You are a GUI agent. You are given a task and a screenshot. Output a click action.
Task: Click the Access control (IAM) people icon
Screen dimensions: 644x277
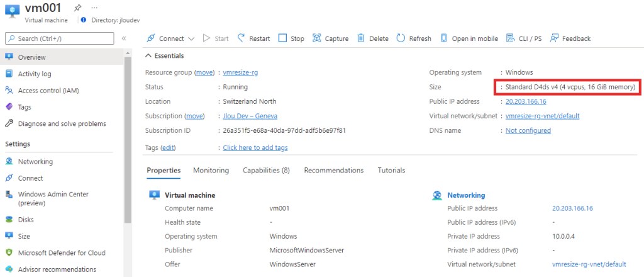pyautogui.click(x=9, y=91)
